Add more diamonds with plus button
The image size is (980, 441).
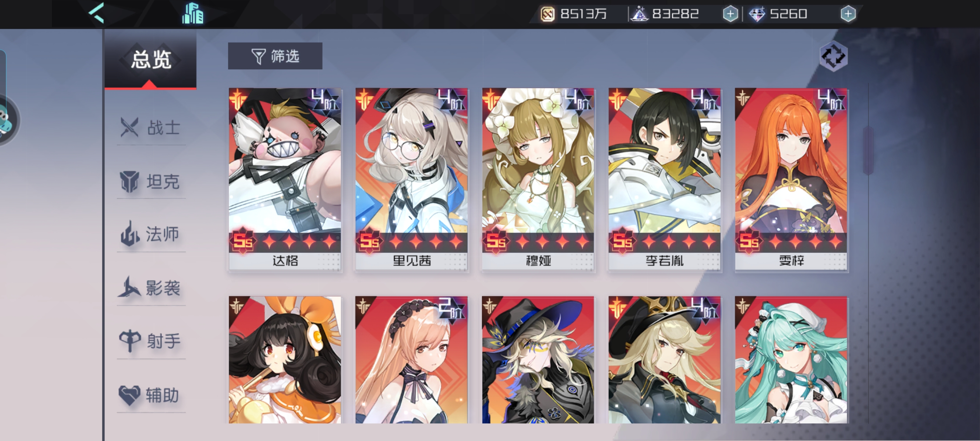(x=848, y=14)
